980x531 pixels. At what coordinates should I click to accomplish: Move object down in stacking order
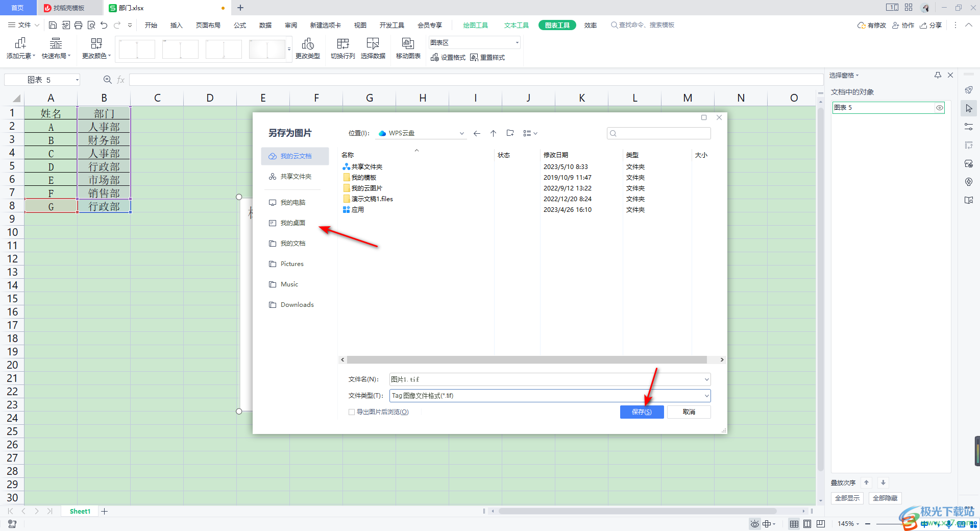coord(883,482)
